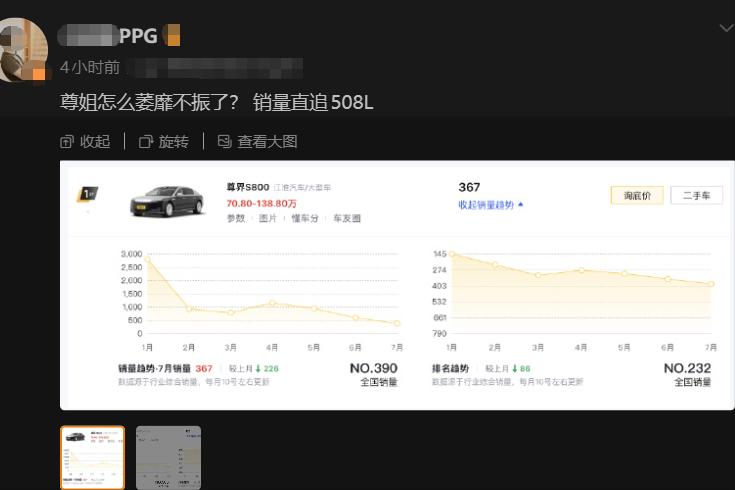The image size is (735, 490).
Task: Collapse sales trend via 收起销量趋势
Action: tap(490, 205)
